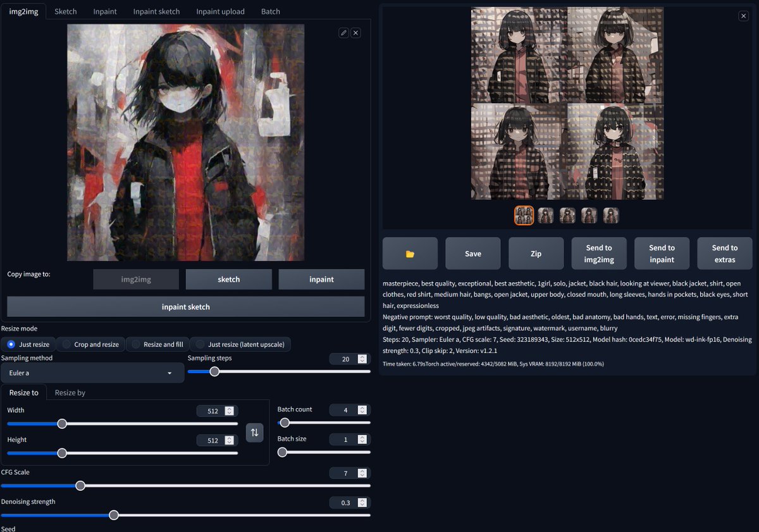Remove the uploaded image using the X icon
759x532 pixels.
click(x=355, y=32)
